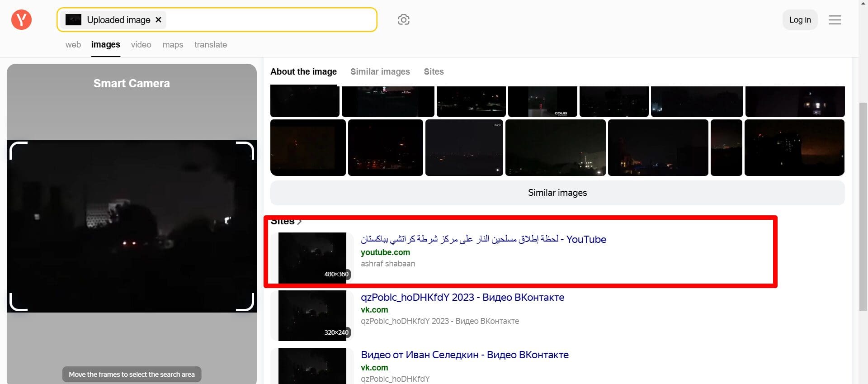Image resolution: width=868 pixels, height=384 pixels.
Task: Open the translate tab
Action: 211,45
